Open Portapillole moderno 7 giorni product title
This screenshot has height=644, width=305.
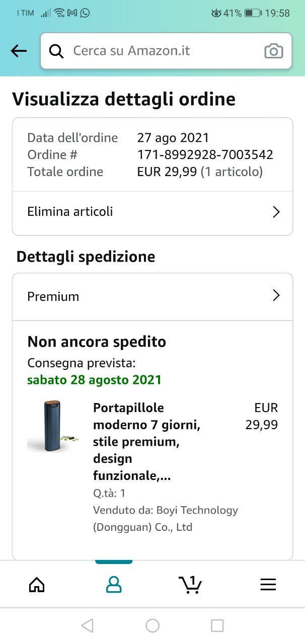click(147, 441)
